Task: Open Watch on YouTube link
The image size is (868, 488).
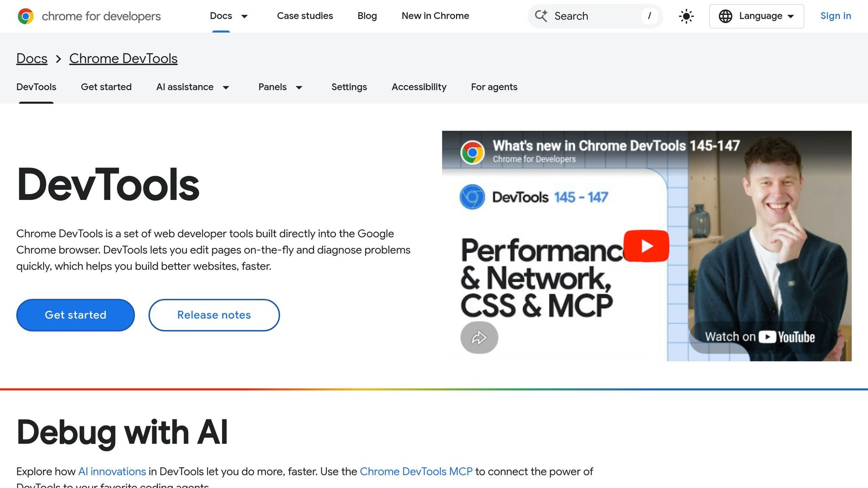Action: 759,337
